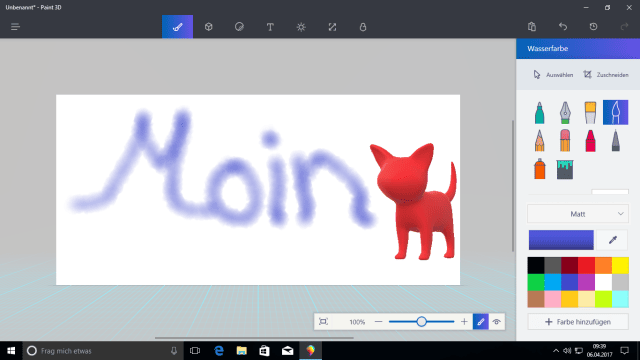Pick the light blue color swatch
This screenshot has width=640, height=360.
coord(553,282)
